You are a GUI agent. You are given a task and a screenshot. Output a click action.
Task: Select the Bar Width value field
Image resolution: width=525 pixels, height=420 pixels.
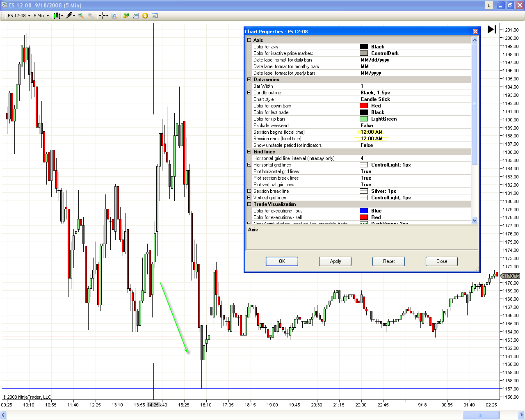pos(415,86)
